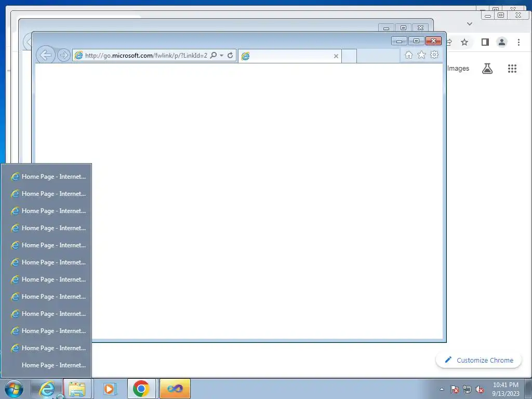This screenshot has width=532, height=399.
Task: Open the Chrome profile avatar
Action: point(502,42)
